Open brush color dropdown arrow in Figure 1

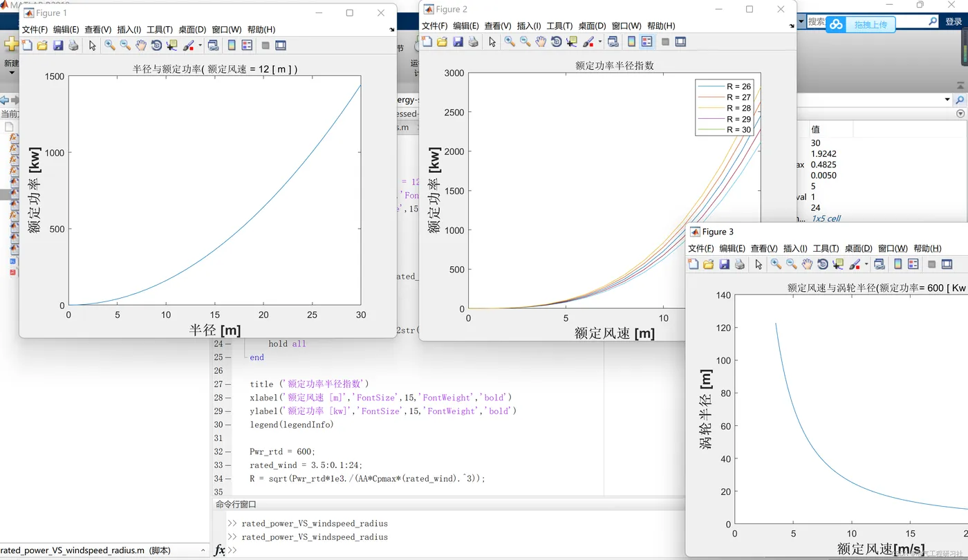pyautogui.click(x=200, y=46)
